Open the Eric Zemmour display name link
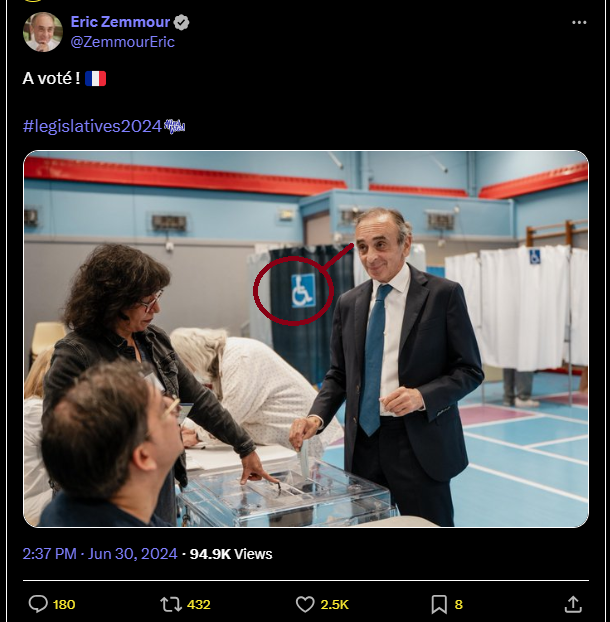 [x=120, y=22]
